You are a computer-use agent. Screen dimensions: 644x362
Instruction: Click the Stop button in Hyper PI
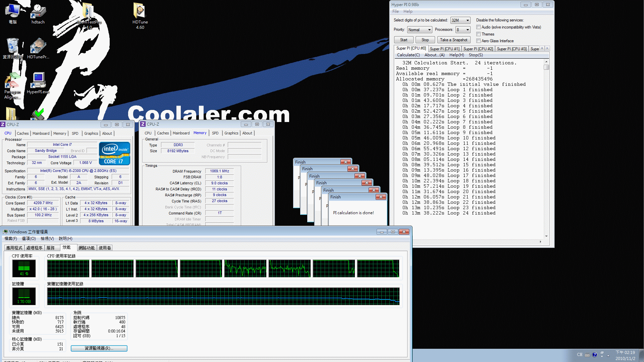tap(425, 40)
